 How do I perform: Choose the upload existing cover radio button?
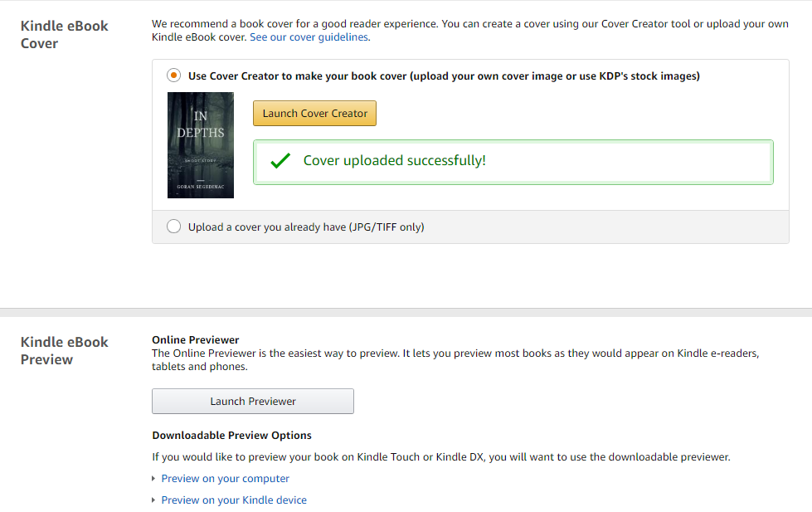point(173,227)
